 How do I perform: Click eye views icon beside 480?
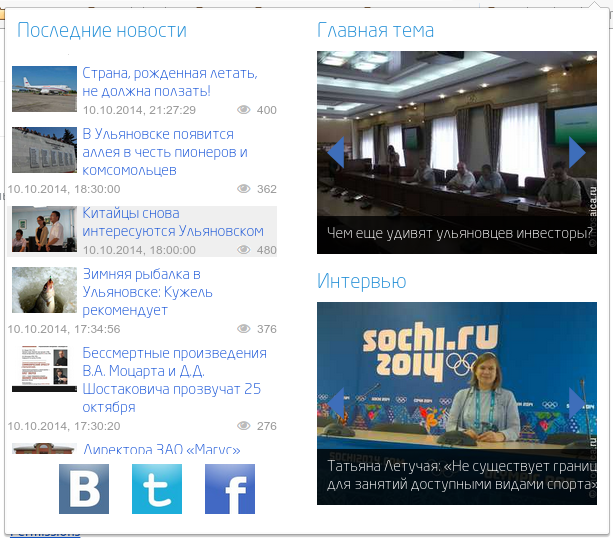click(244, 250)
